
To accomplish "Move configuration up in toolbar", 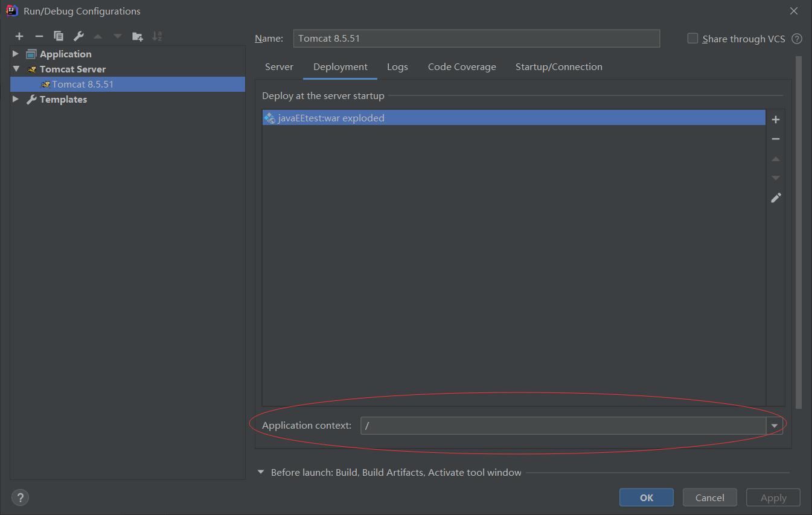I will tap(98, 36).
